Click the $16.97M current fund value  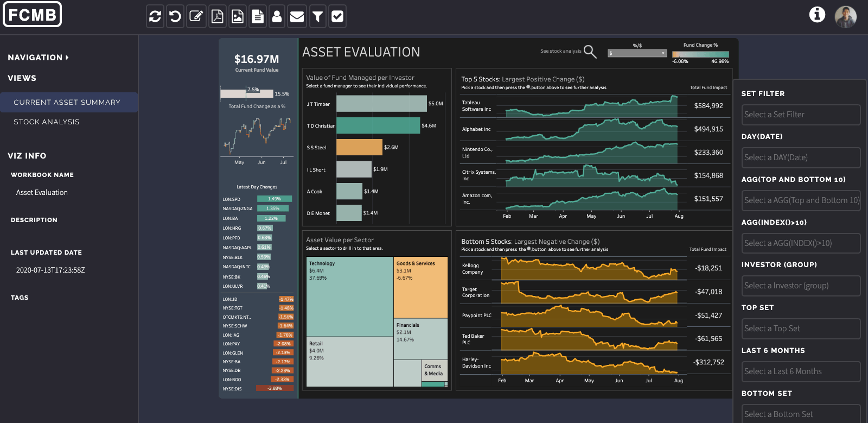pos(257,59)
